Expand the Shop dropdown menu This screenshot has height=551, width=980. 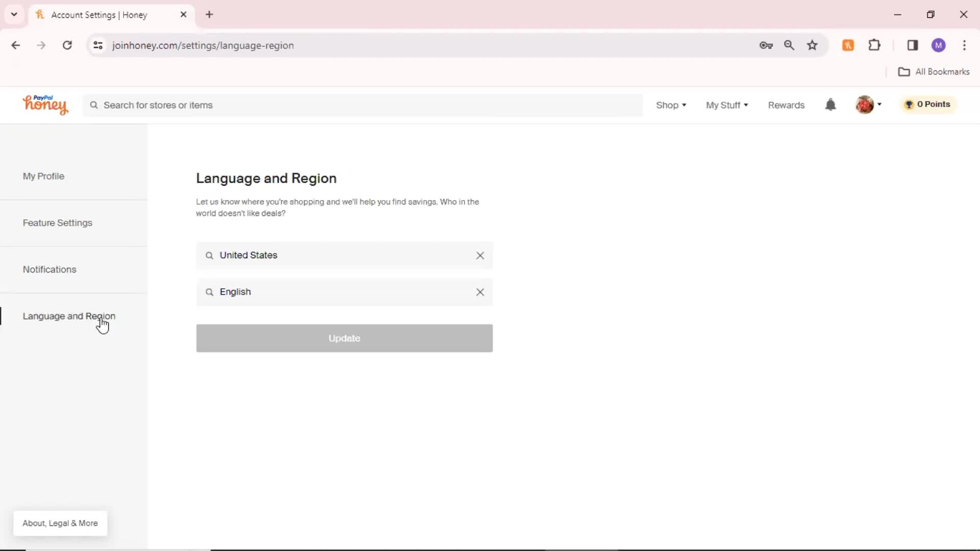pyautogui.click(x=671, y=104)
